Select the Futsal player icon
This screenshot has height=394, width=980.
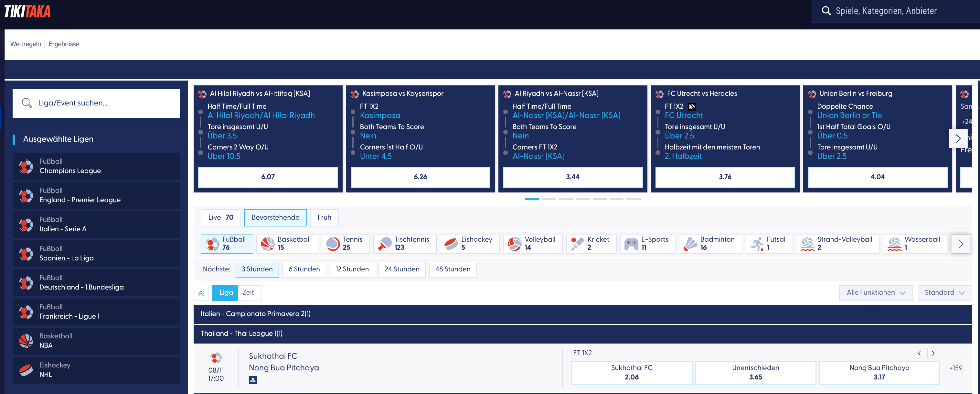[x=757, y=244]
